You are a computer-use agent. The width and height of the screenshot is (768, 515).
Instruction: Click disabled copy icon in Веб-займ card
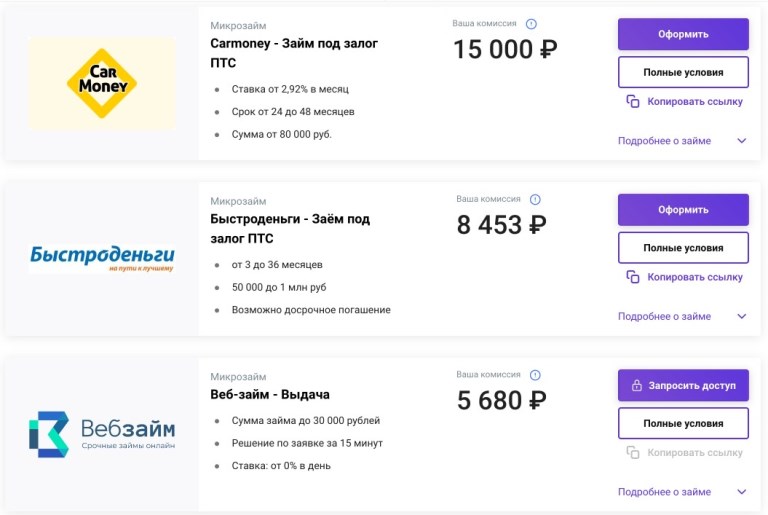[x=633, y=453]
